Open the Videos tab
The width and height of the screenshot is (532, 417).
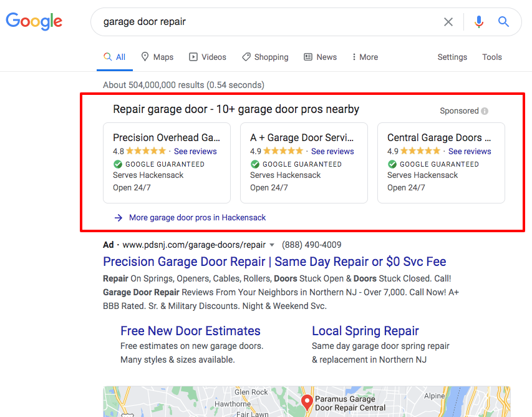click(208, 57)
